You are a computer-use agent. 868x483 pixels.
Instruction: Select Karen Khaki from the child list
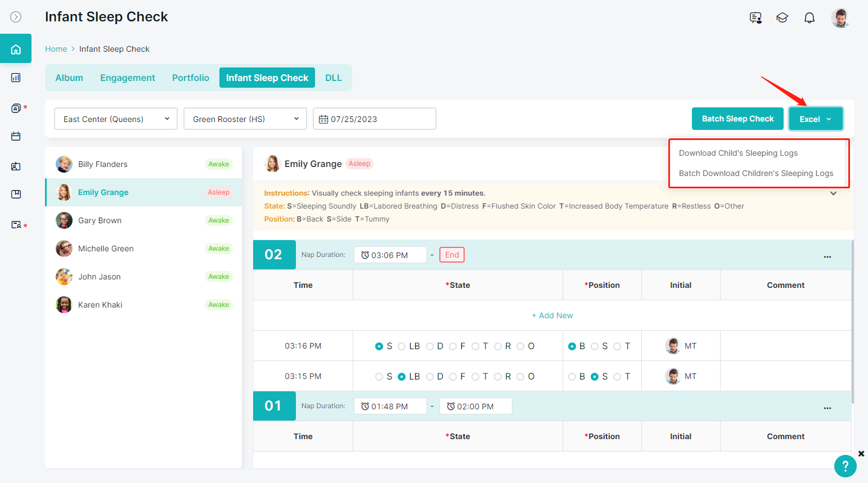[143, 305]
